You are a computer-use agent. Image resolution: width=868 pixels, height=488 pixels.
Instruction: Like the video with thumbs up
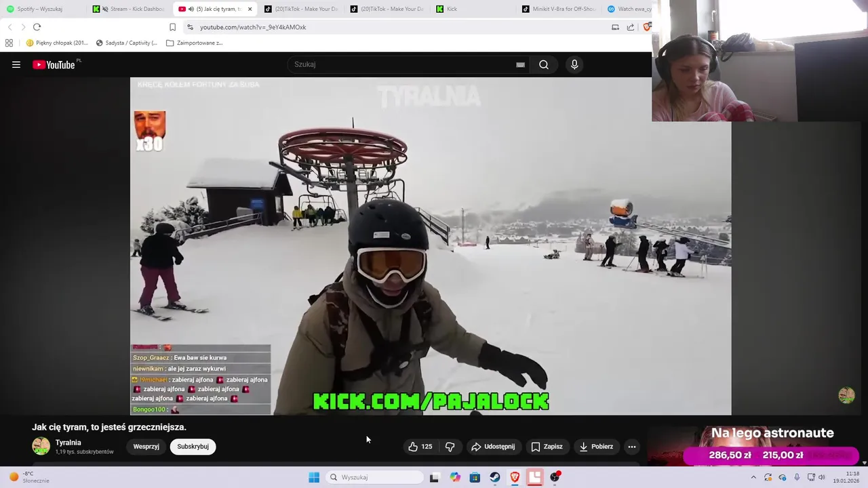pyautogui.click(x=412, y=447)
